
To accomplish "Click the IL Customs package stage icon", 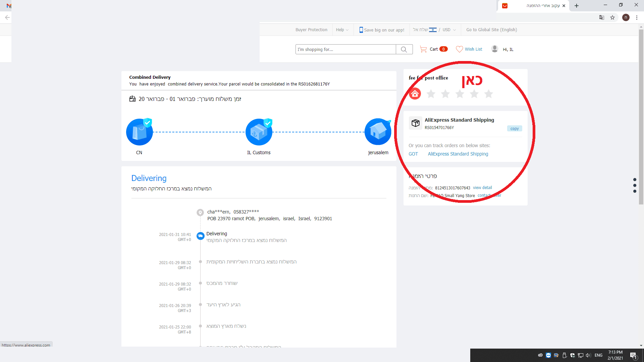I will (x=259, y=132).
